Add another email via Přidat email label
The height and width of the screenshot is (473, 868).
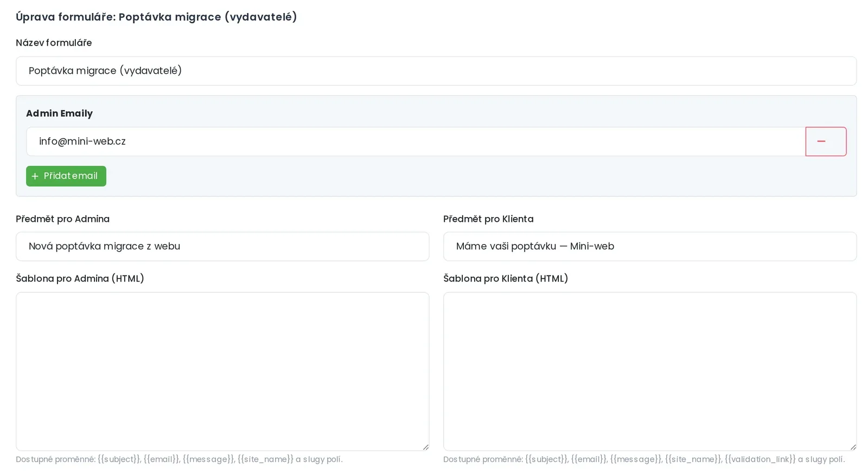coord(71,176)
